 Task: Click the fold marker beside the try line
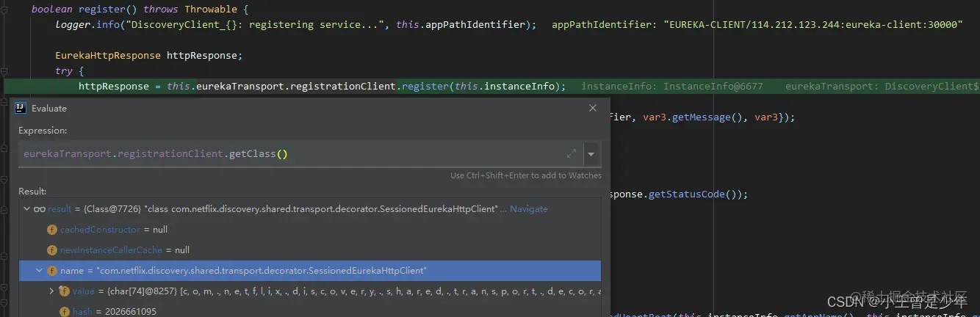4,71
